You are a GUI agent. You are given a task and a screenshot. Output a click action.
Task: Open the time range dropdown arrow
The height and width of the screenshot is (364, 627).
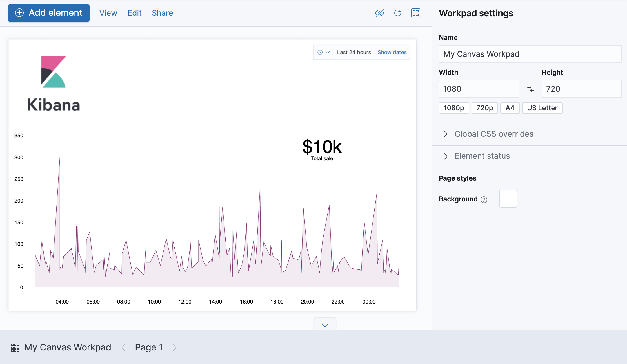click(328, 52)
